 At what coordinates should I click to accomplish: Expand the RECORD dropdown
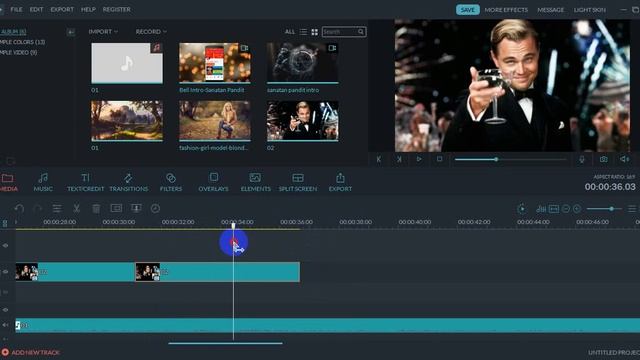pos(151,31)
